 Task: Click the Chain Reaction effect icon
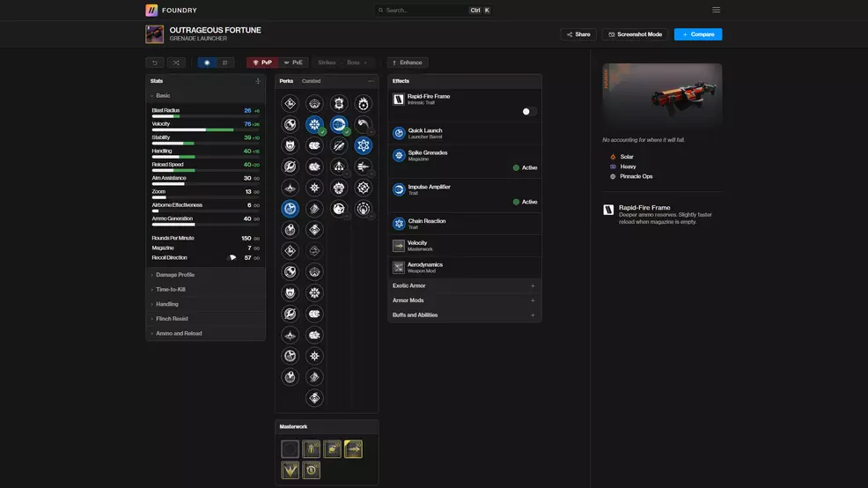(399, 223)
